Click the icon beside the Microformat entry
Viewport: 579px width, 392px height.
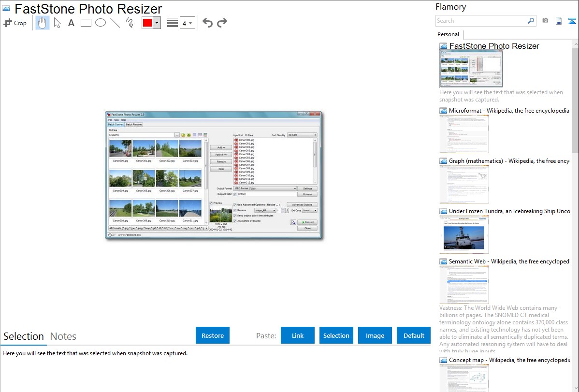pyautogui.click(x=443, y=111)
